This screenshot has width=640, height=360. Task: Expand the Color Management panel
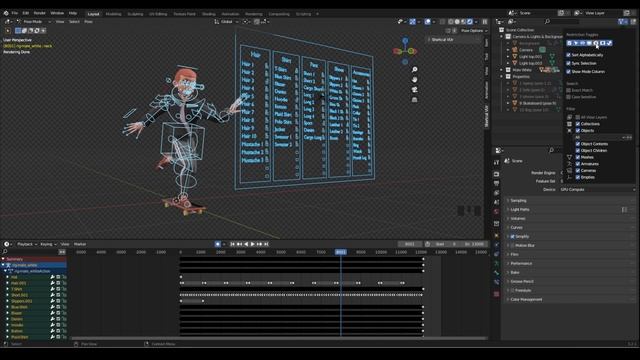tap(526, 299)
